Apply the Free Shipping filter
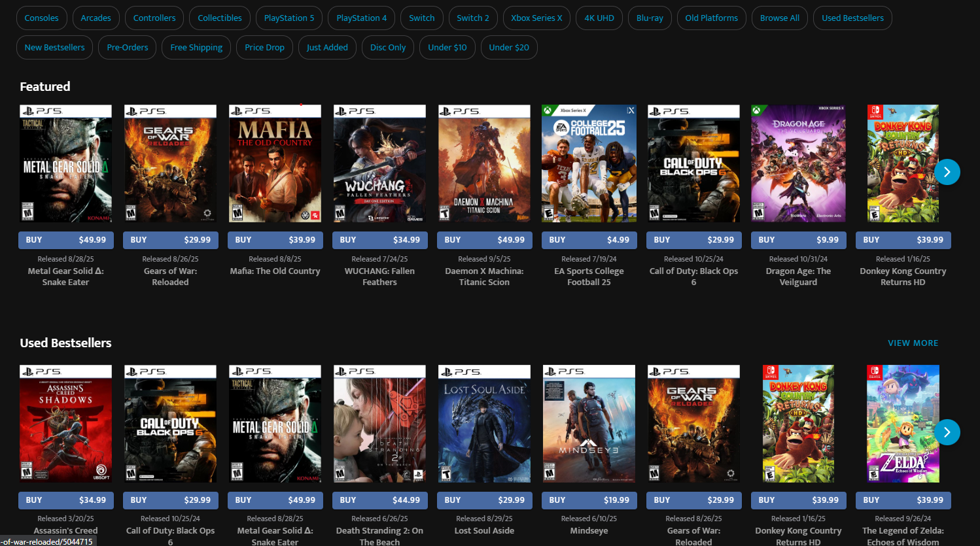 196,48
